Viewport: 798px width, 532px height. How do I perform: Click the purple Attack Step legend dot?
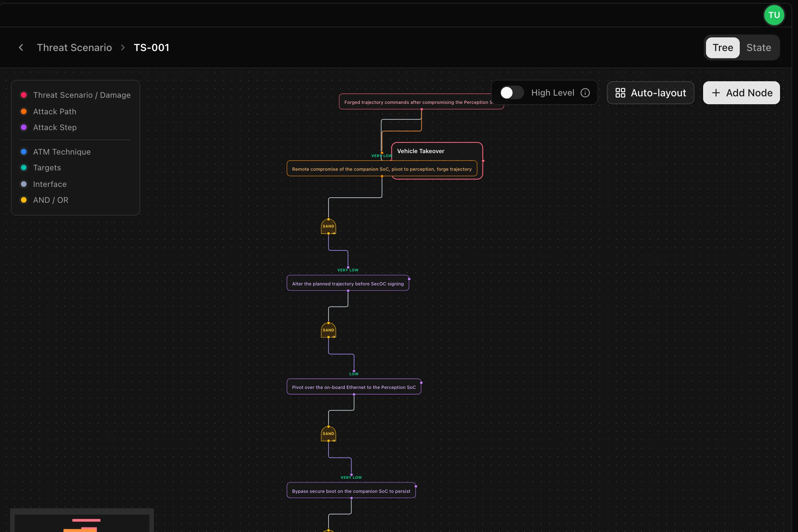click(x=24, y=127)
